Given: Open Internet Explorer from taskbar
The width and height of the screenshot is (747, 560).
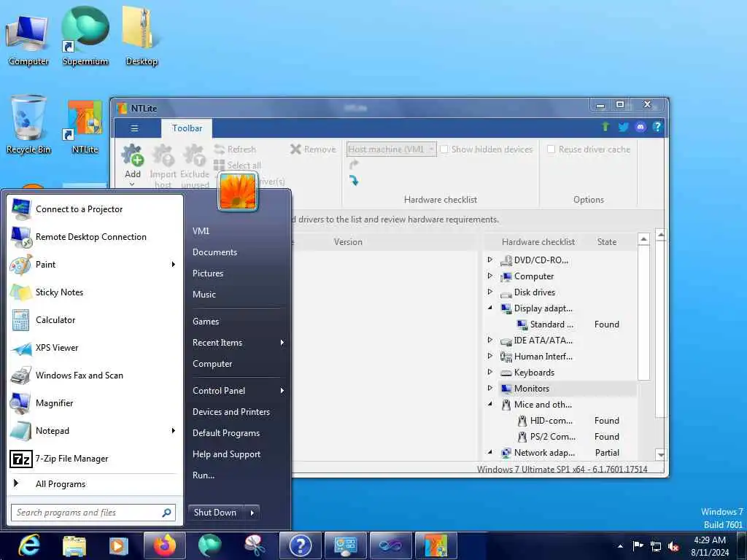Looking at the screenshot, I should pos(29,545).
